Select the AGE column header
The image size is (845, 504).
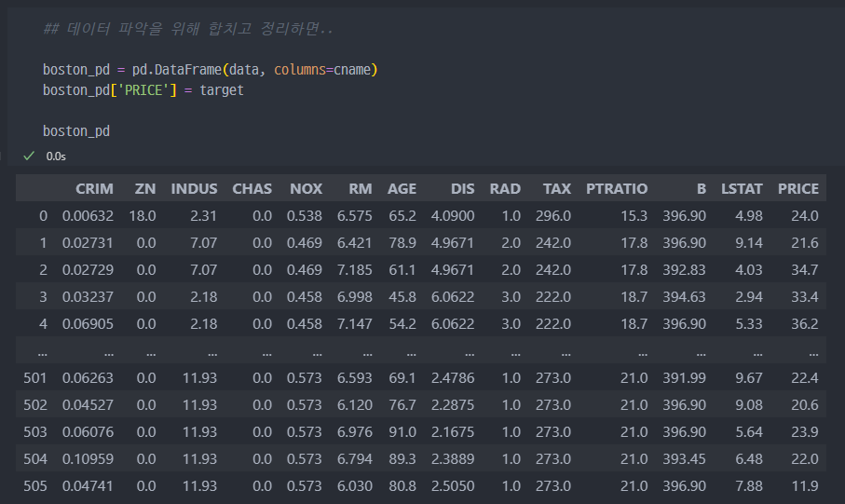(402, 189)
